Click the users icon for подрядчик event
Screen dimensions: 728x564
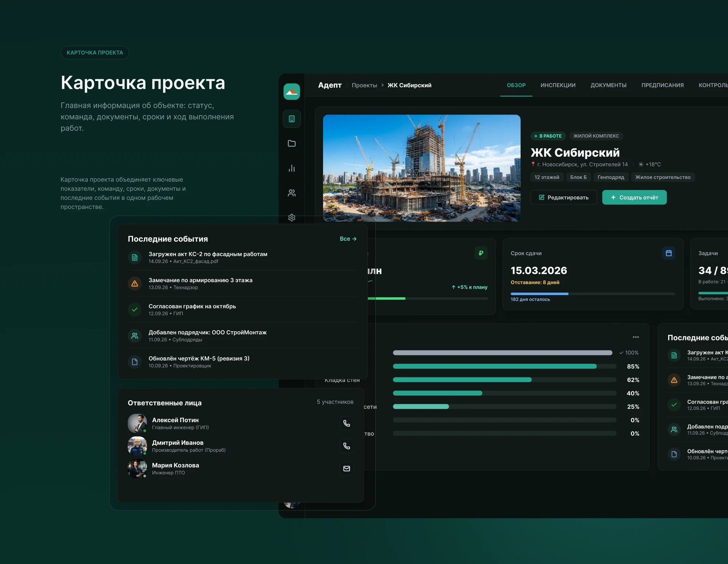pos(135,336)
